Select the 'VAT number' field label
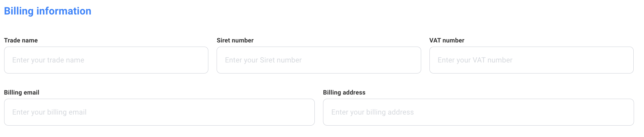The width and height of the screenshot is (644, 137). coord(447,40)
